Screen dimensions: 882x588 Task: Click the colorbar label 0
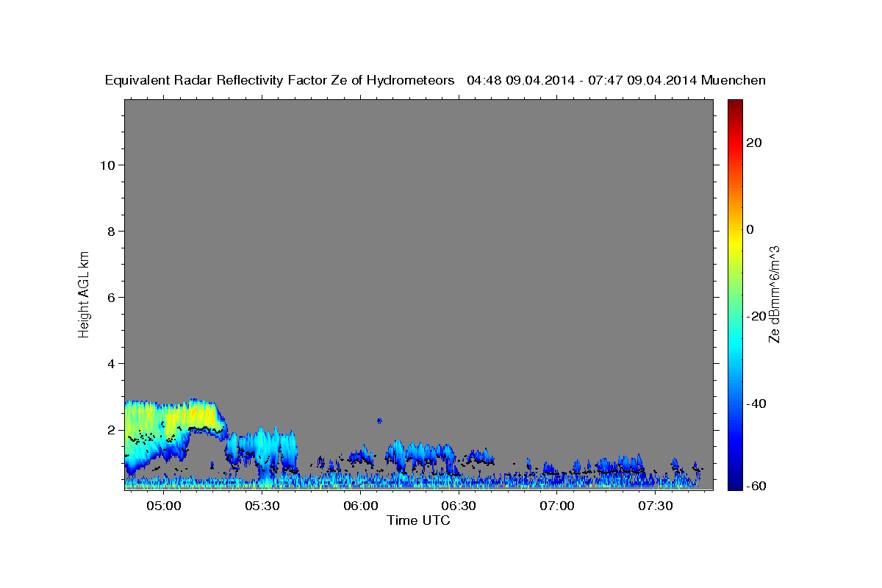tap(750, 229)
